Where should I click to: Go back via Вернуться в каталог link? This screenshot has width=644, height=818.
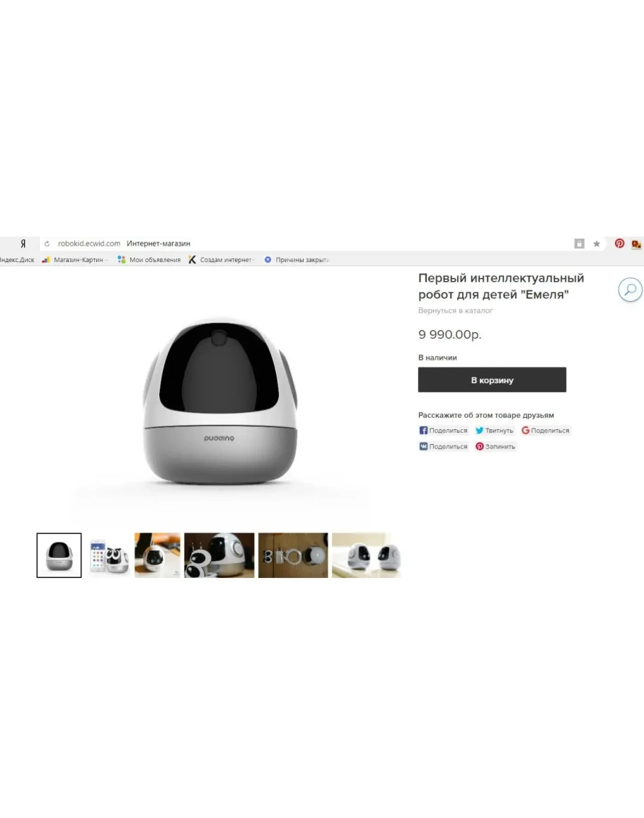coord(455,310)
